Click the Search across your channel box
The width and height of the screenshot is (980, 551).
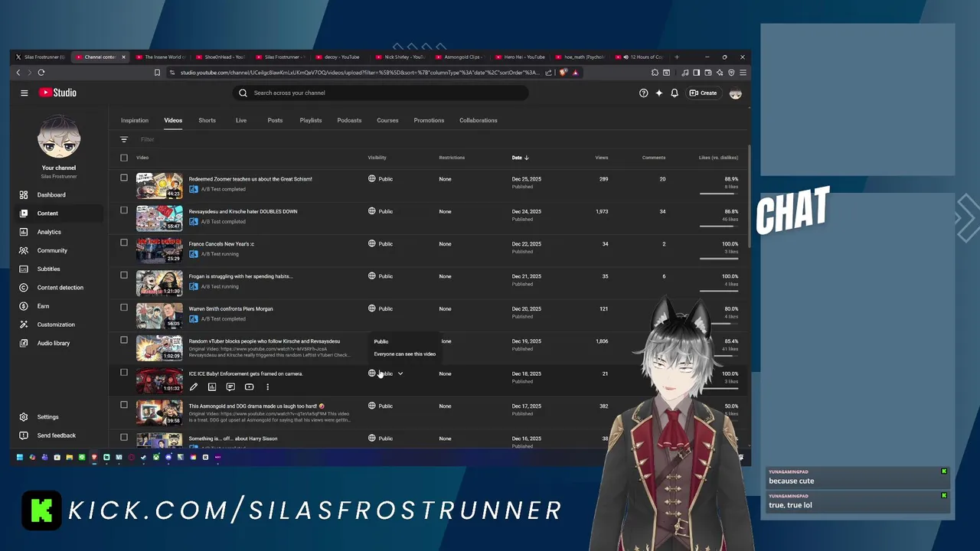[381, 93]
